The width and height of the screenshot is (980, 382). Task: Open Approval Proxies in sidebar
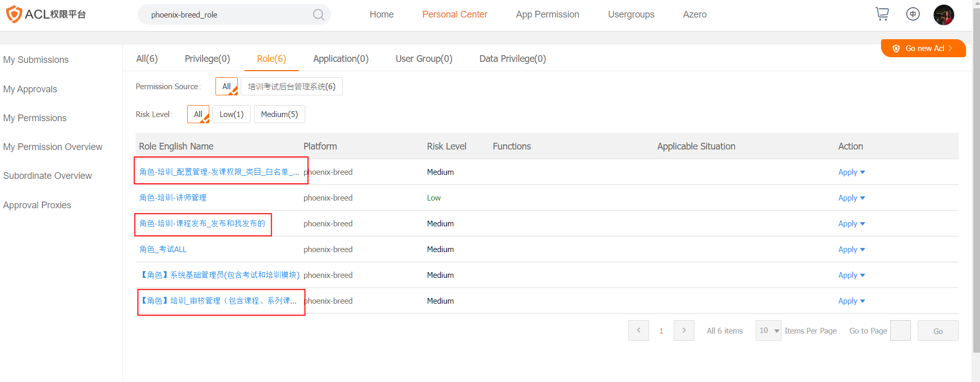(37, 205)
